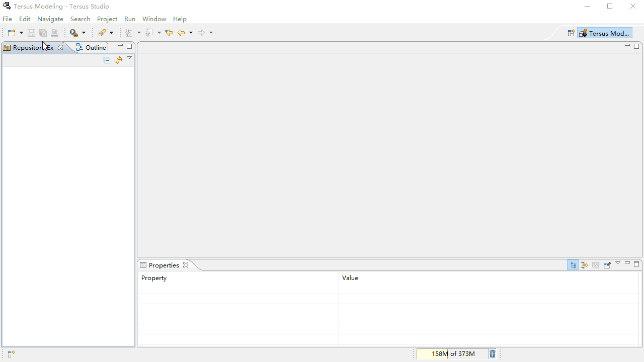Screen dimensions: 644x362
Task: Open the Back history dropdown arrow
Action: 191,33
